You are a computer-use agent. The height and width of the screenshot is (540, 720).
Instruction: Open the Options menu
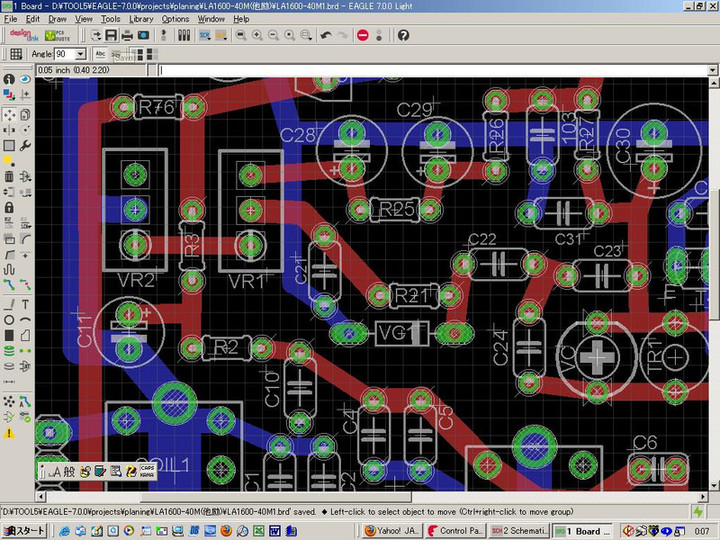(x=175, y=18)
